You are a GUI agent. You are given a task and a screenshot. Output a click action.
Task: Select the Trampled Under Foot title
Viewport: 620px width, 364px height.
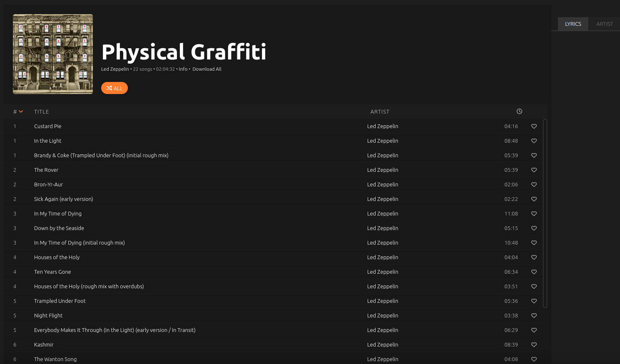pos(60,301)
